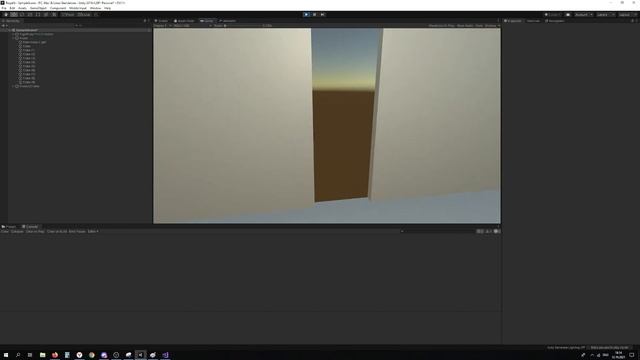Click the Console search field

[437, 231]
